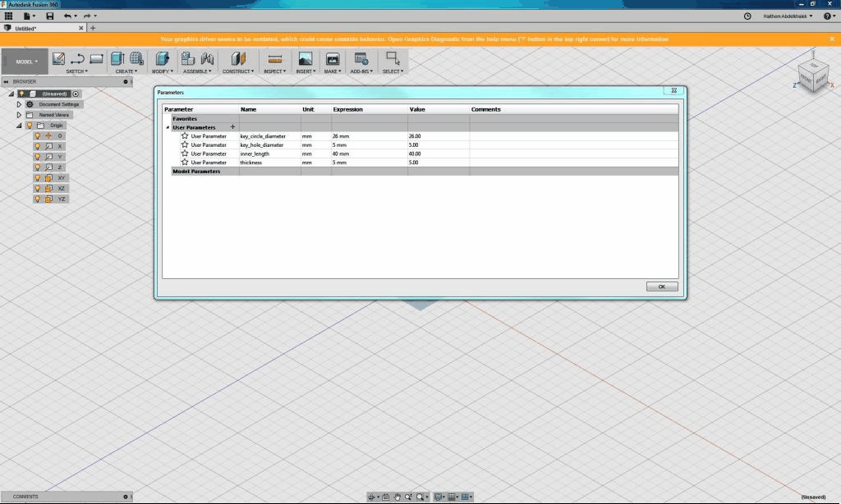Save the document with the floppy icon

[x=50, y=16]
